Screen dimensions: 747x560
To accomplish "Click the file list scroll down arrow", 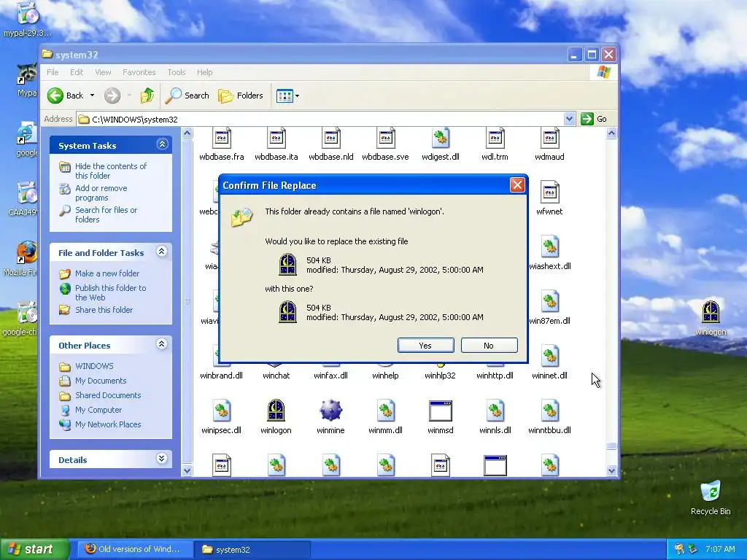I will [612, 471].
